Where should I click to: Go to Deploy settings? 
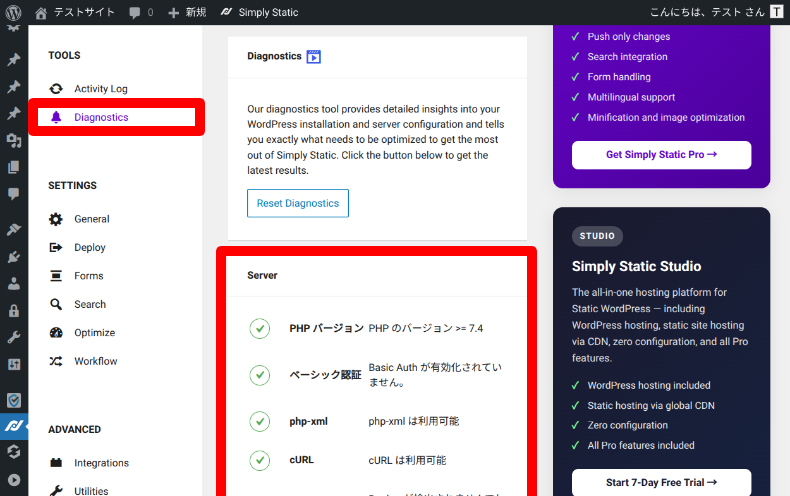tap(90, 247)
